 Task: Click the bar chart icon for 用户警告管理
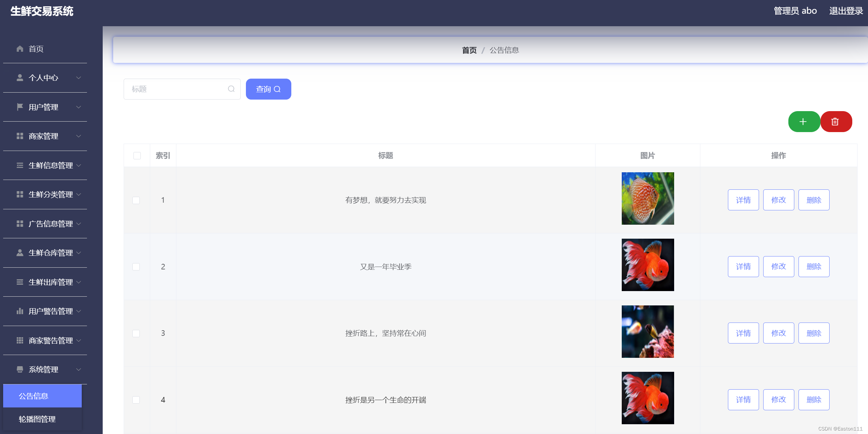[20, 311]
